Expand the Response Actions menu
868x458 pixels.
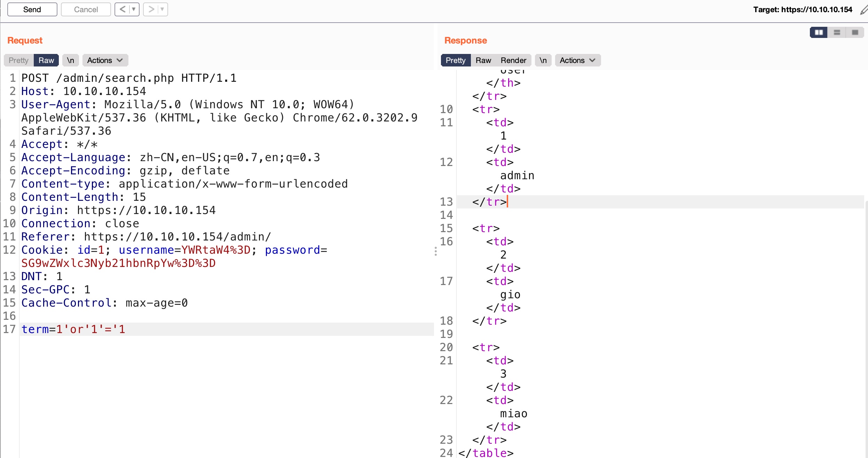point(578,60)
